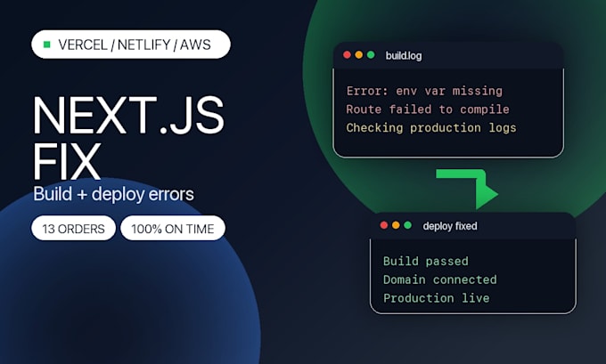This screenshot has width=606, height=364.
Task: Click the 'Domain connected' line
Action: pyautogui.click(x=440, y=279)
